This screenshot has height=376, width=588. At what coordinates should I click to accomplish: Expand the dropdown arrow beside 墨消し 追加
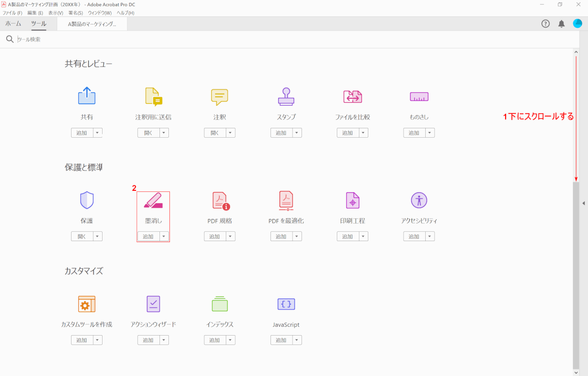click(x=164, y=236)
